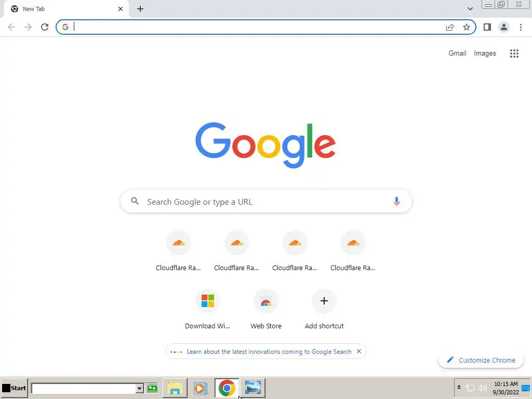
Task: Open volume control in system tray
Action: [x=483, y=388]
